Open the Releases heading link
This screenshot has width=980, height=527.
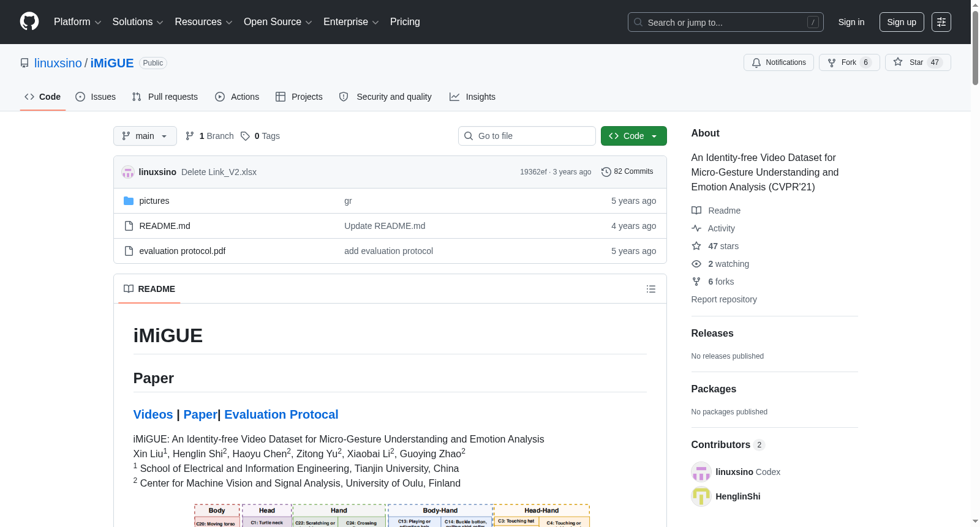(x=712, y=333)
